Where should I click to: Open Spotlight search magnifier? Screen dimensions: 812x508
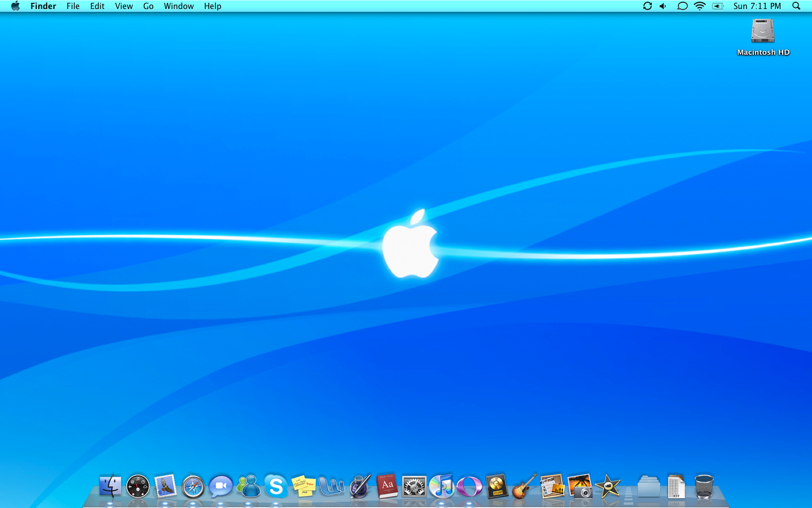pos(796,6)
